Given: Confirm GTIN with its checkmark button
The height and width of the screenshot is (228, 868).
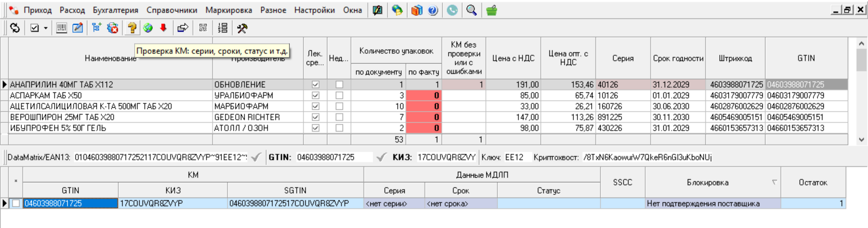Looking at the screenshot, I should (x=381, y=157).
